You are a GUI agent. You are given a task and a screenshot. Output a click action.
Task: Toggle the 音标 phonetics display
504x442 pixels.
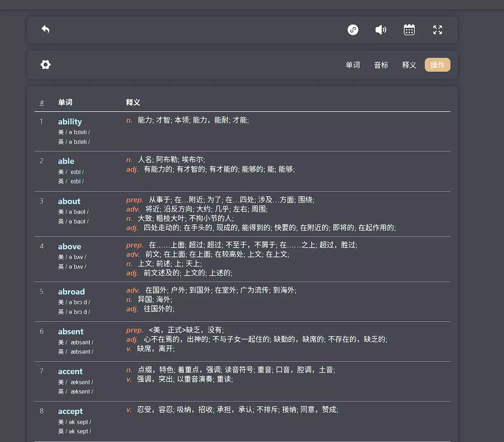(381, 65)
